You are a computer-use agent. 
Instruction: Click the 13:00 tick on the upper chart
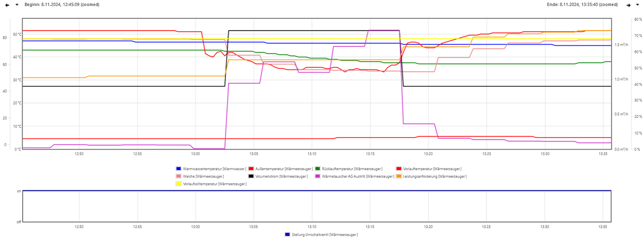(x=195, y=153)
